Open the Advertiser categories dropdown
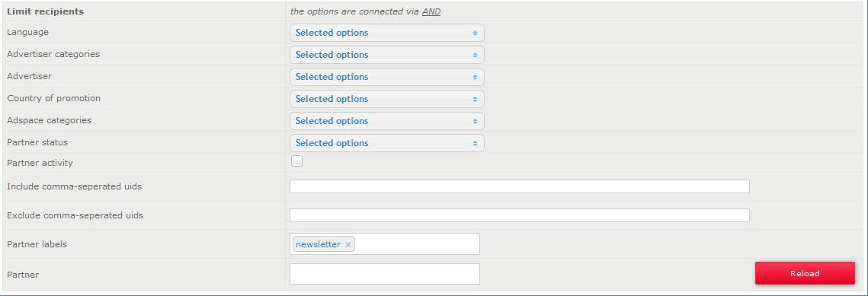 (x=386, y=55)
